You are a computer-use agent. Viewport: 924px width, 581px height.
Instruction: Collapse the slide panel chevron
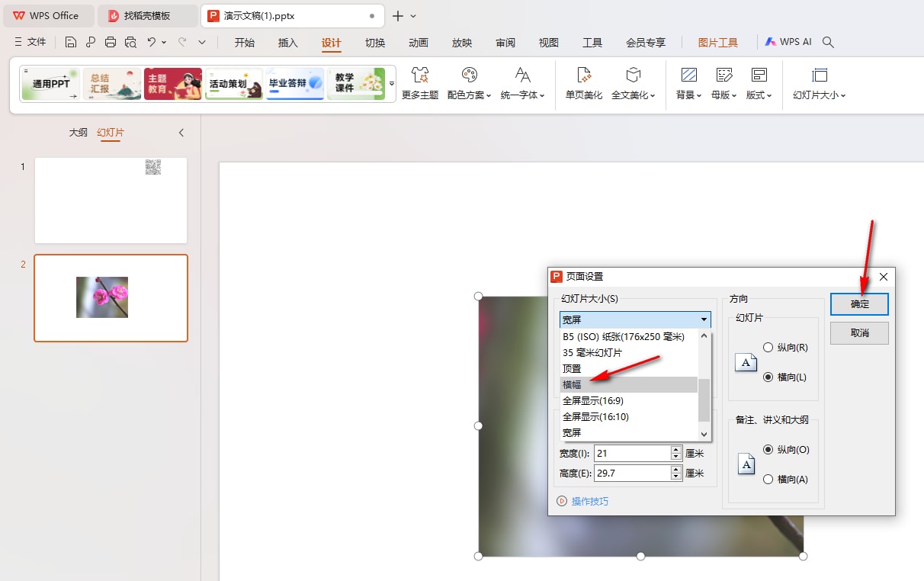coord(181,133)
